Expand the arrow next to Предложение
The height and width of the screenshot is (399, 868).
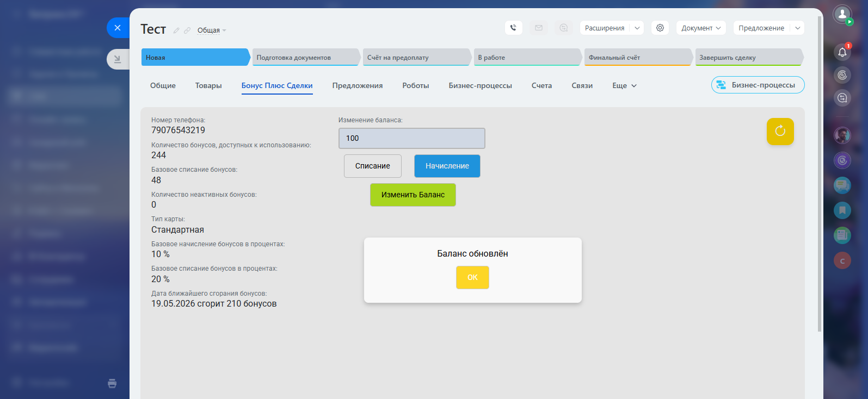tap(797, 28)
